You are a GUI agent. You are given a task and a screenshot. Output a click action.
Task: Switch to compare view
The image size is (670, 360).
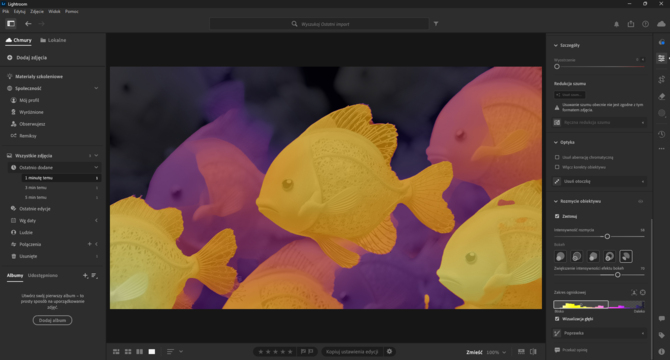[140, 351]
